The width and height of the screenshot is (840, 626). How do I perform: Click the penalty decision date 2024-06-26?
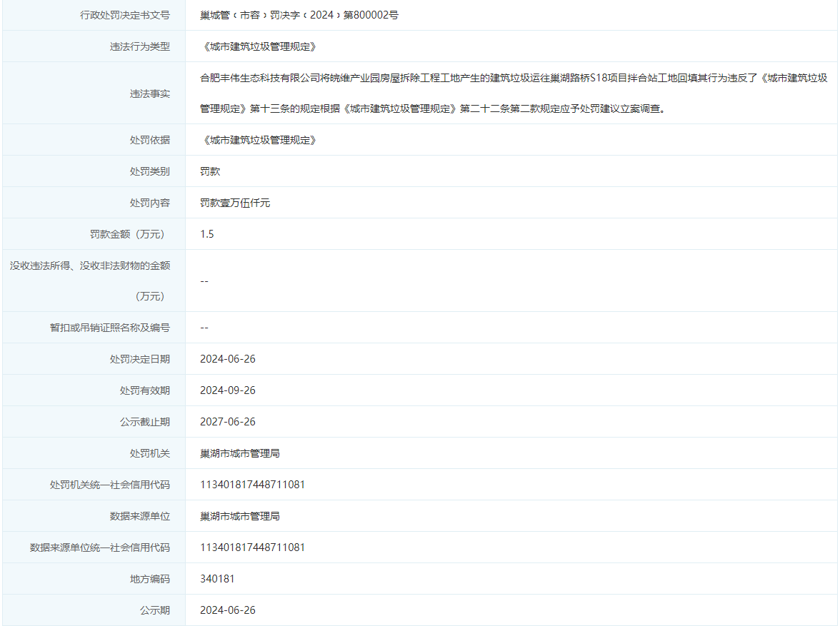pyautogui.click(x=230, y=358)
